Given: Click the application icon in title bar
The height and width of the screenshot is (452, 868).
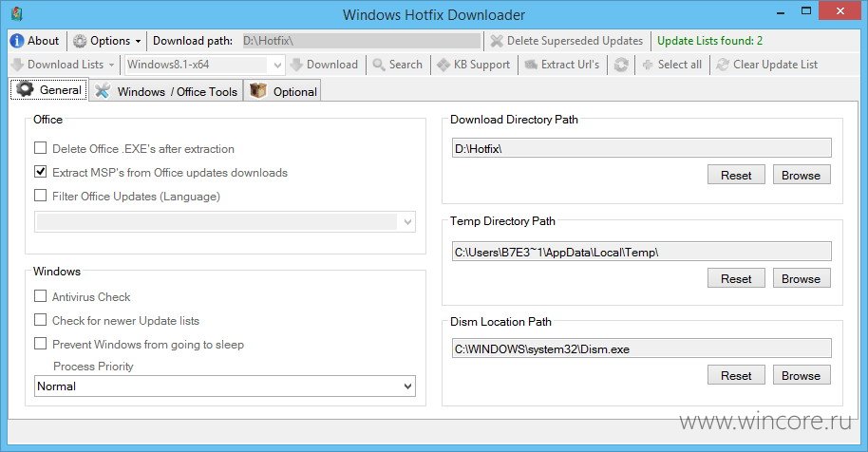Looking at the screenshot, I should (x=16, y=13).
